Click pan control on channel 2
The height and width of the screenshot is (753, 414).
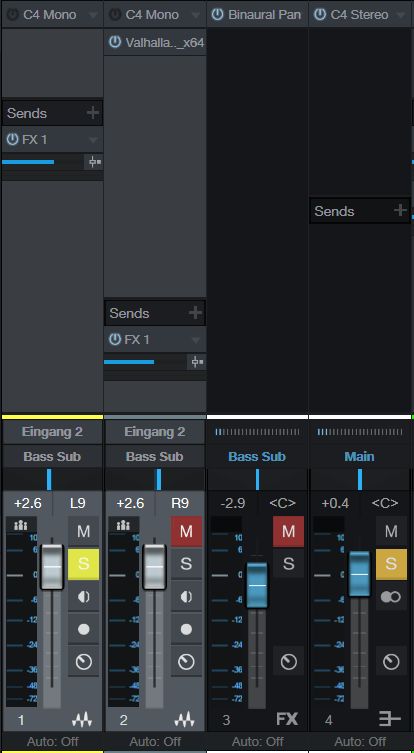(154, 479)
